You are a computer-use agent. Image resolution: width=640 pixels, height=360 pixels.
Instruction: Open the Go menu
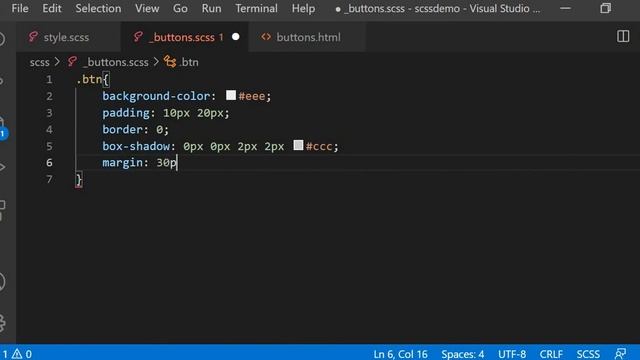pos(180,8)
